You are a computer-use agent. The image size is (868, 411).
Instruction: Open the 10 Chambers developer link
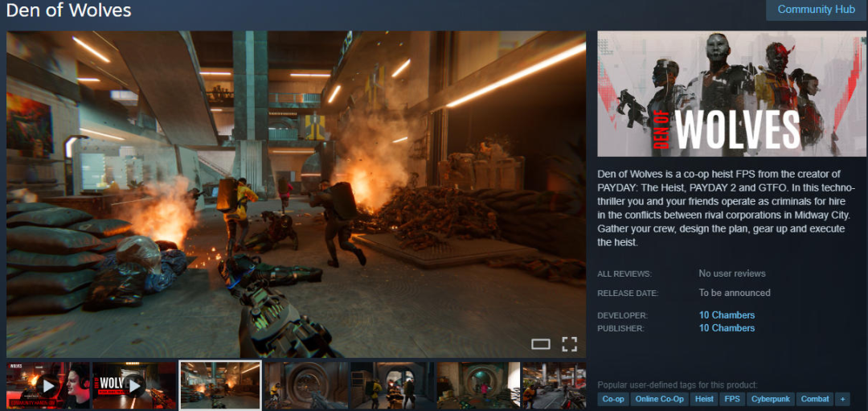click(x=727, y=315)
